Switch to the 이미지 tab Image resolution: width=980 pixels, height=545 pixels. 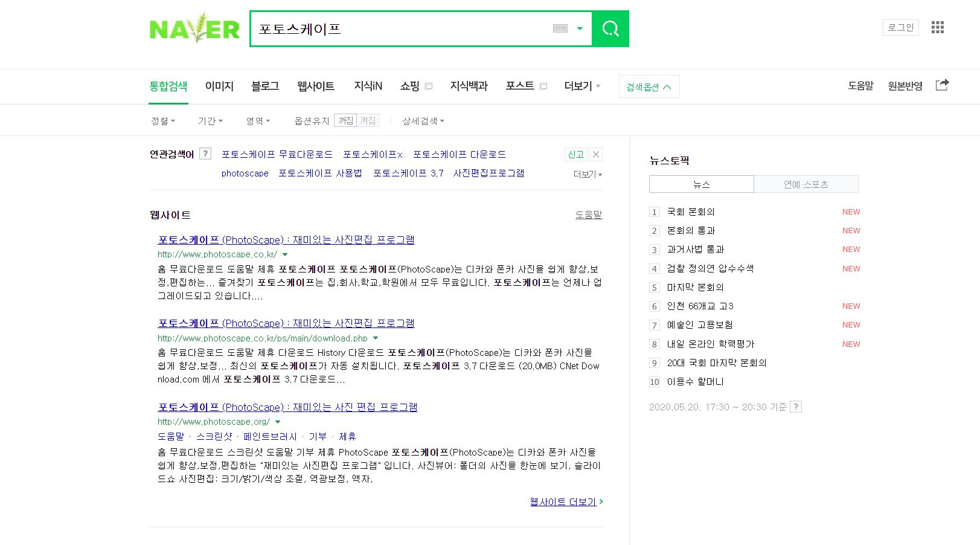pyautogui.click(x=219, y=86)
